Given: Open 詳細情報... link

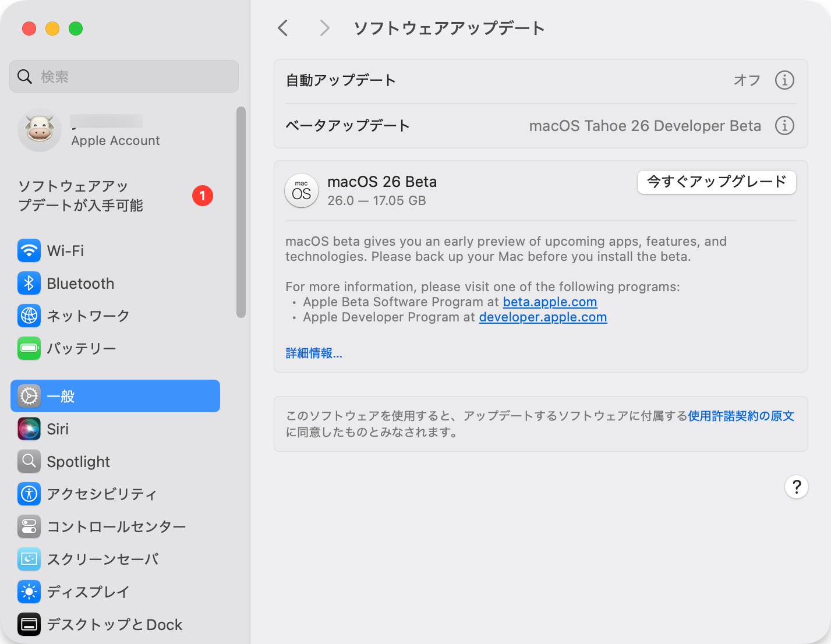Looking at the screenshot, I should pos(314,353).
